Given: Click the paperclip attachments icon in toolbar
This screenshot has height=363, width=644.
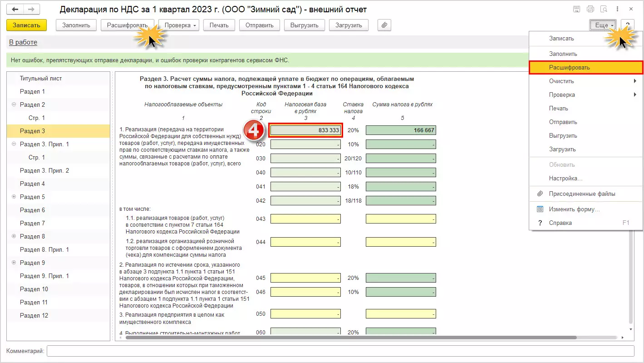Looking at the screenshot, I should (384, 25).
